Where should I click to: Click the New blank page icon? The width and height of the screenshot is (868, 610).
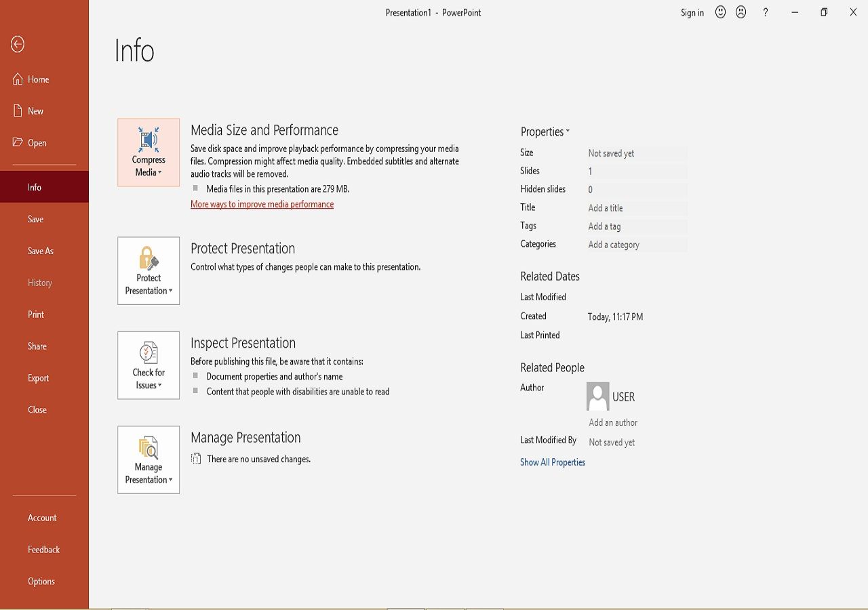(18, 110)
